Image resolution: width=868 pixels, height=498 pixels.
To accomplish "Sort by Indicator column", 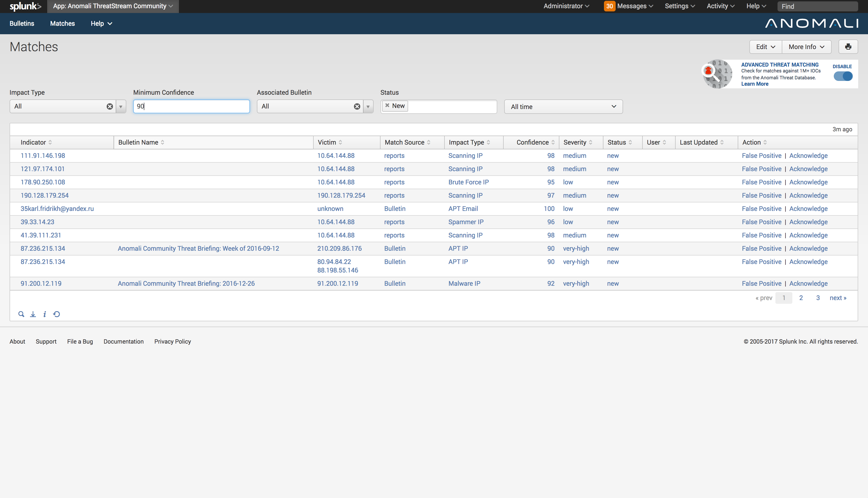I will 36,142.
